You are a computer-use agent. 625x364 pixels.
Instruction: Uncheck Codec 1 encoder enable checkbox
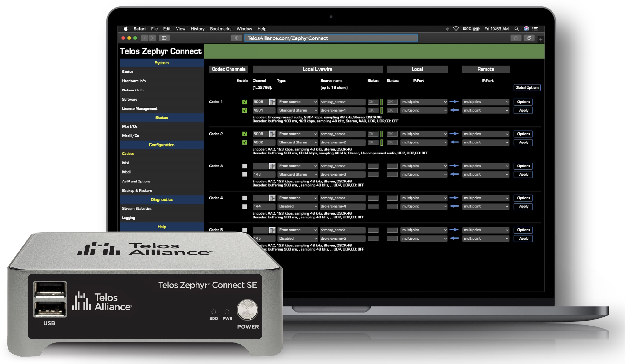point(245,102)
